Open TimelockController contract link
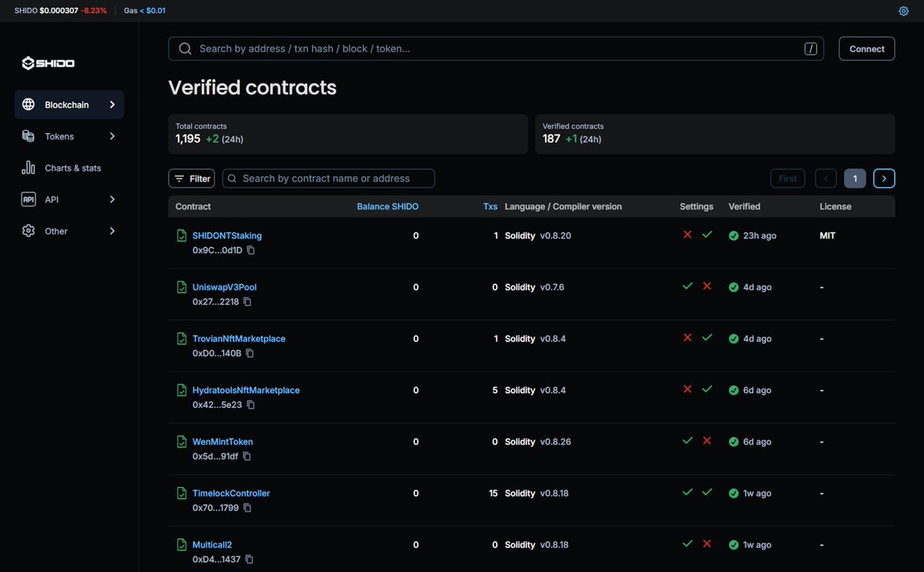The width and height of the screenshot is (924, 572). 231,493
